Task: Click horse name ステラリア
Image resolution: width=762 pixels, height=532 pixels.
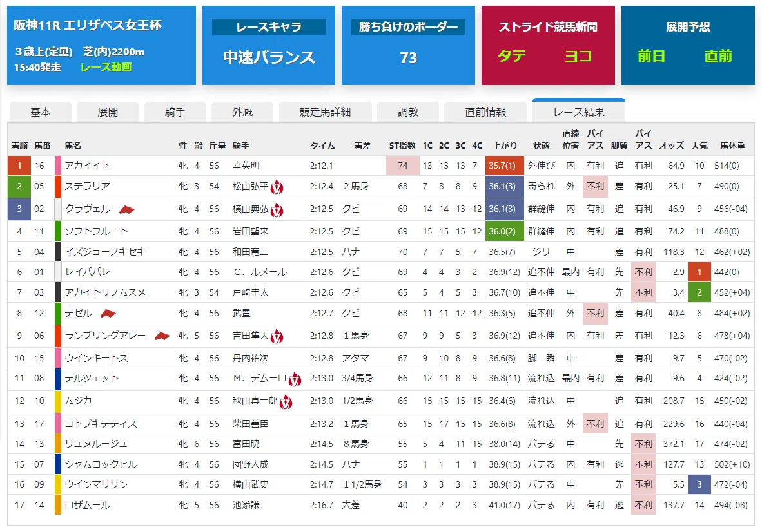Action: (88, 186)
